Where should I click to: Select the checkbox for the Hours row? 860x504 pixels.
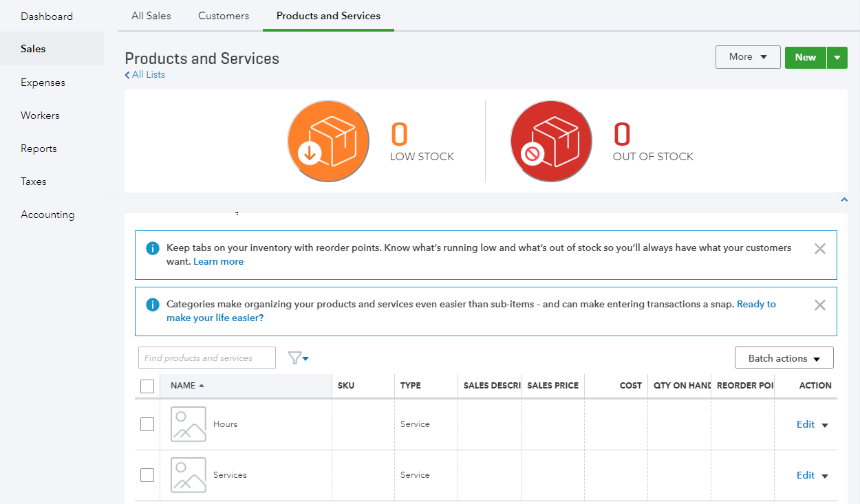pyautogui.click(x=147, y=424)
